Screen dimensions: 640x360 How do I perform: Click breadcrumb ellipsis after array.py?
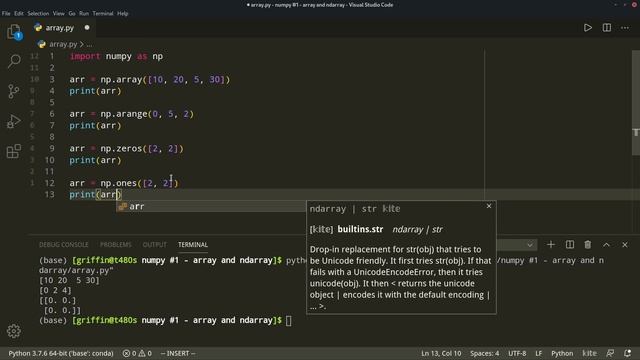click(x=89, y=44)
